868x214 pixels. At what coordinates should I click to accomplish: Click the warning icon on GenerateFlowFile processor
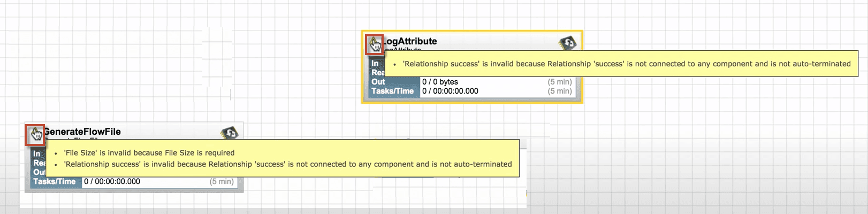[x=35, y=134]
